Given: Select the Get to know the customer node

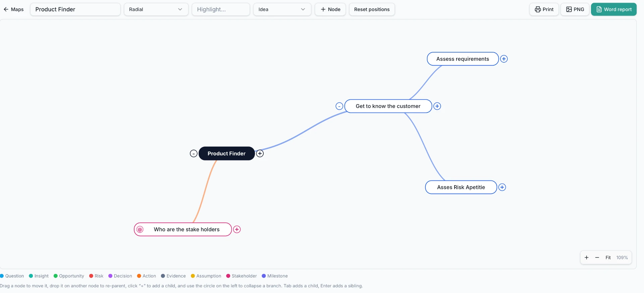Looking at the screenshot, I should point(388,106).
